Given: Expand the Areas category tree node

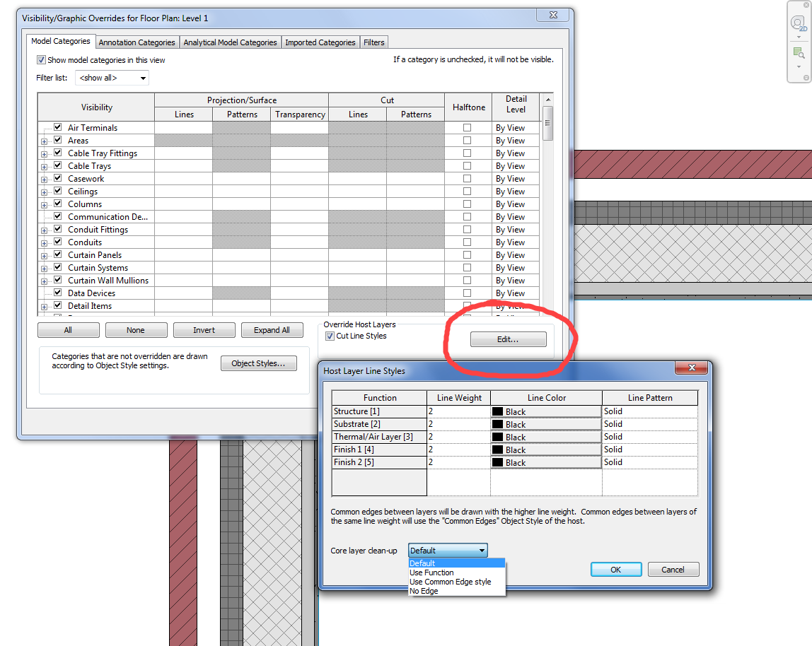Looking at the screenshot, I should coord(44,141).
